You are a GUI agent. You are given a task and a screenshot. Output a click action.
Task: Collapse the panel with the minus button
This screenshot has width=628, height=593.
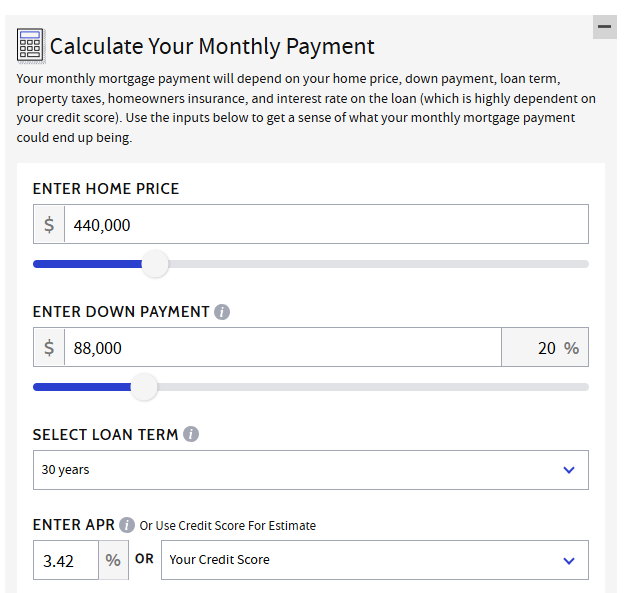tap(604, 27)
